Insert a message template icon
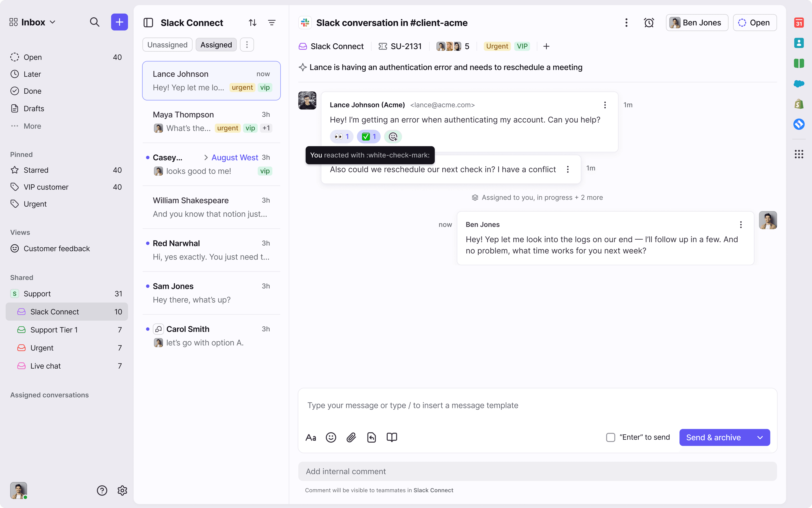Image resolution: width=812 pixels, height=508 pixels. 372,438
